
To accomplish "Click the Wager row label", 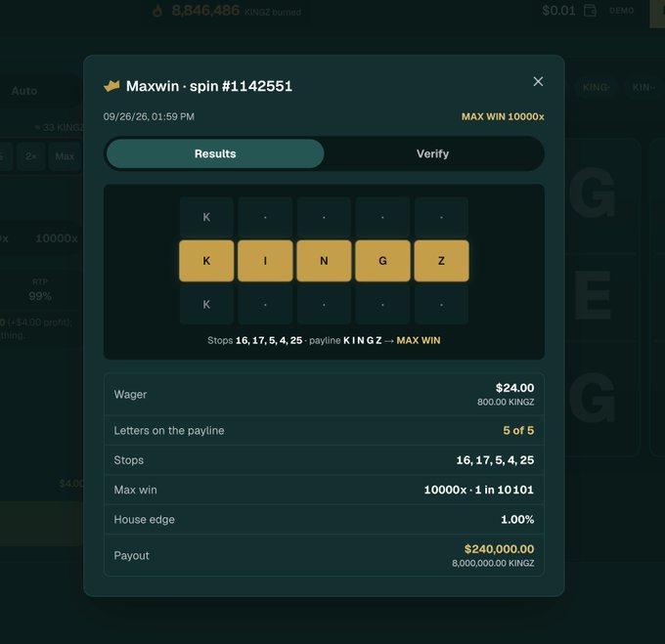I will (x=130, y=395).
